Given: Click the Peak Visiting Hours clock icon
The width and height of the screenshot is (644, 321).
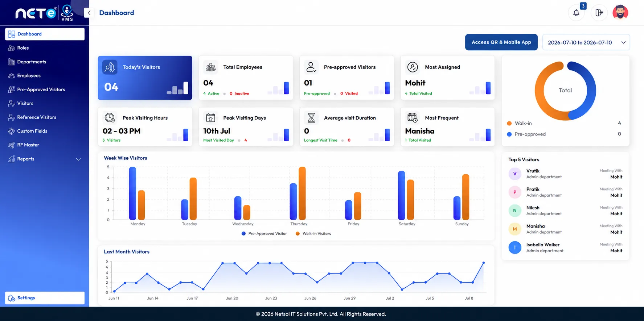Looking at the screenshot, I should coord(110,118).
